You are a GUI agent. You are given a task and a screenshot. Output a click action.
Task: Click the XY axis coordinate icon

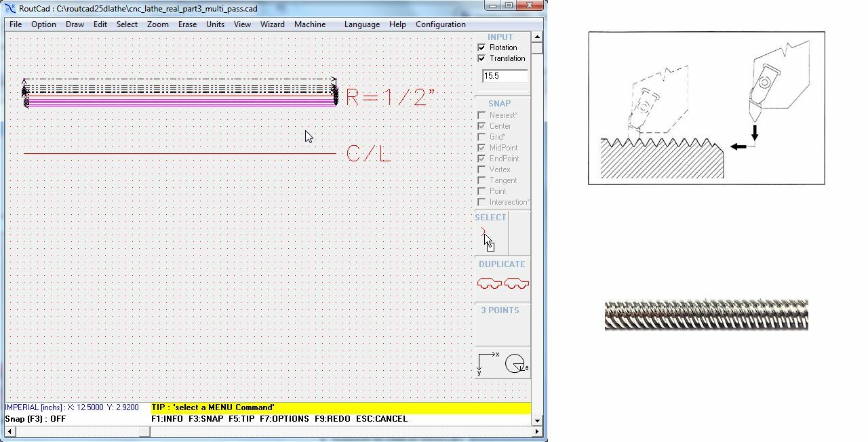(x=488, y=363)
